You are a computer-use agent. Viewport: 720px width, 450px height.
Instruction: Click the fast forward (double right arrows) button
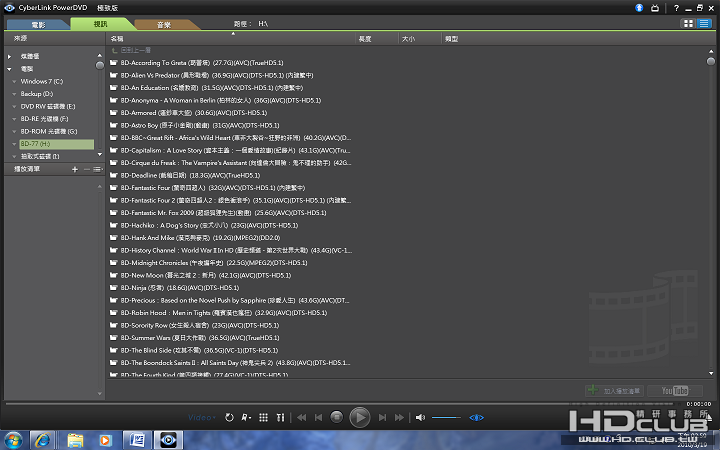click(399, 417)
